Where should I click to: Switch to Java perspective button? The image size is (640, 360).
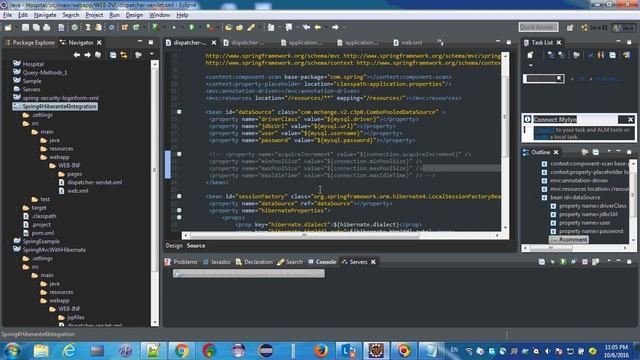(624, 27)
